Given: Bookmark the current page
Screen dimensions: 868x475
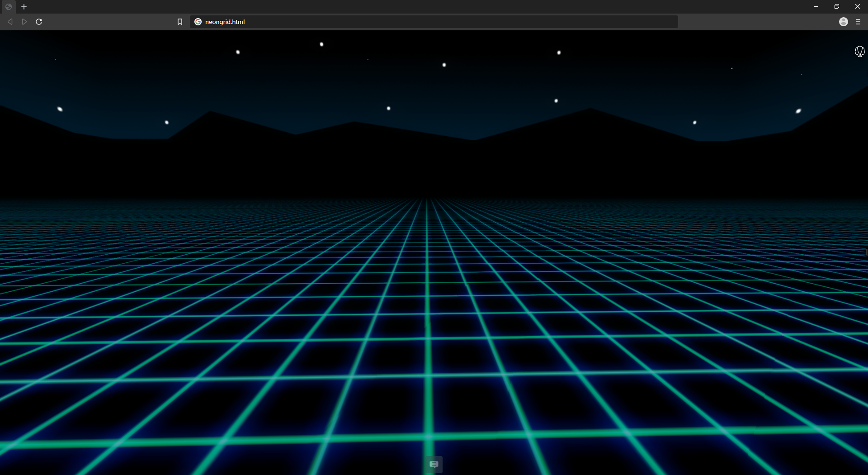Looking at the screenshot, I should 180,22.
